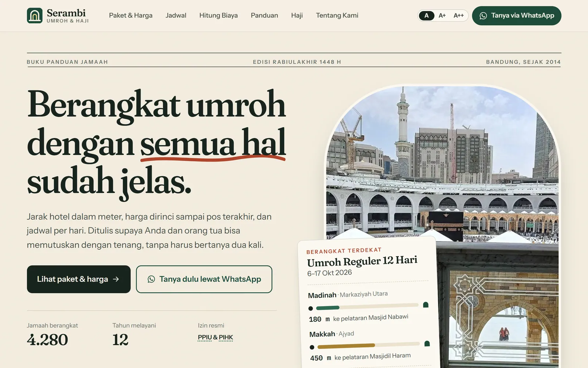Go to Jadwal page
The width and height of the screenshot is (588, 368).
coord(176,15)
